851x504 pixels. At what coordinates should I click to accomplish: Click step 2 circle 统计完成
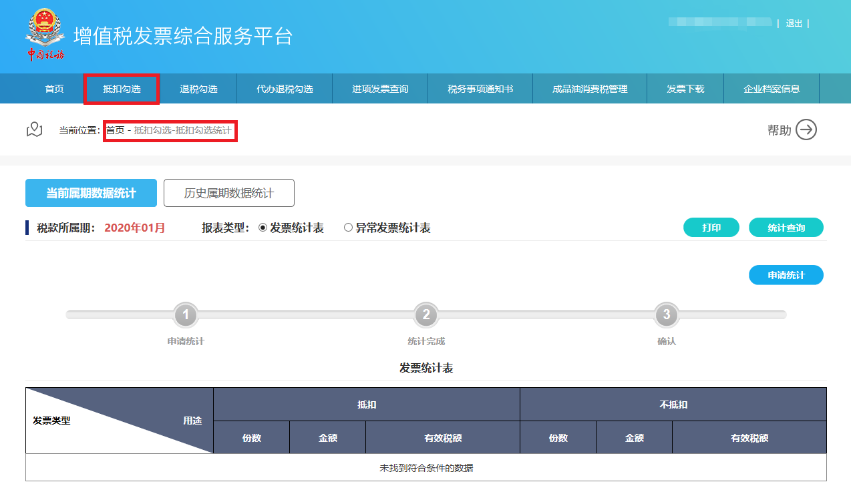(x=426, y=315)
